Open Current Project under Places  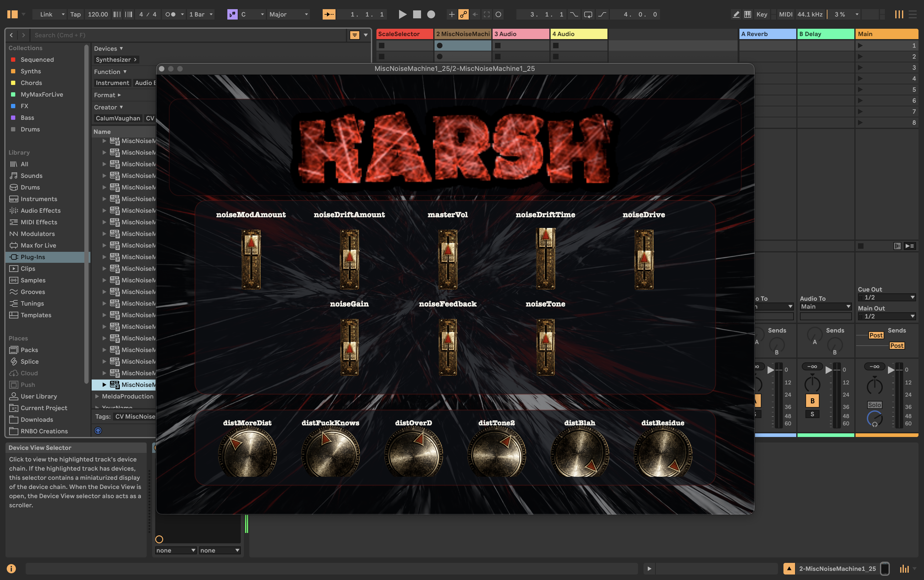pyautogui.click(x=44, y=408)
